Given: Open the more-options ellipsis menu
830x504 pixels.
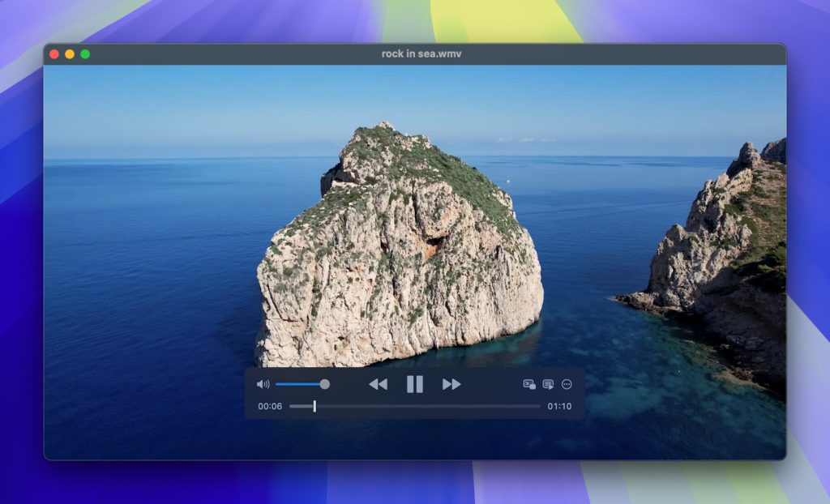Looking at the screenshot, I should [567, 383].
